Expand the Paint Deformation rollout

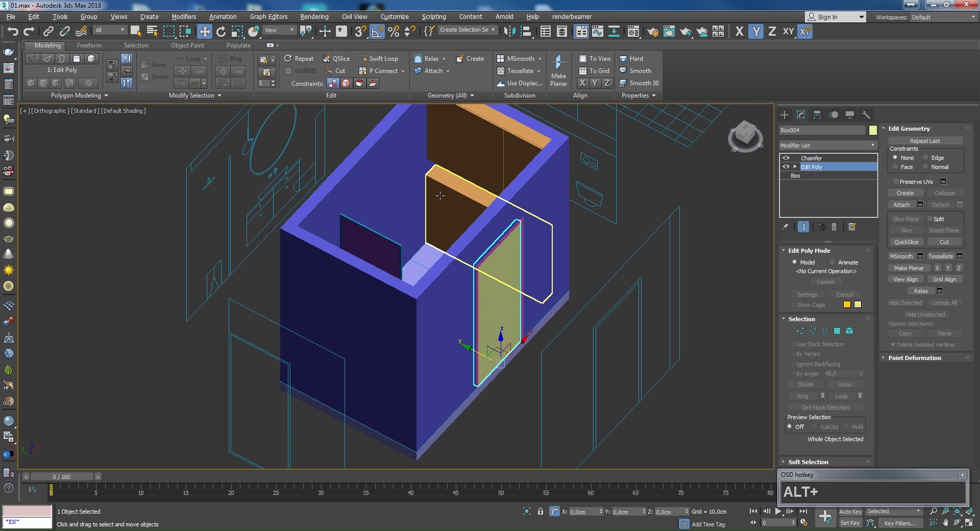[914, 358]
